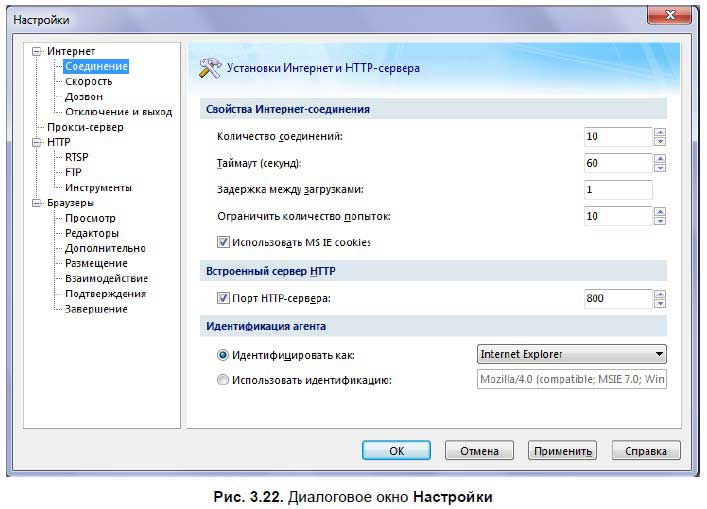
Task: Decrease the retry attempts limit
Action: [660, 221]
